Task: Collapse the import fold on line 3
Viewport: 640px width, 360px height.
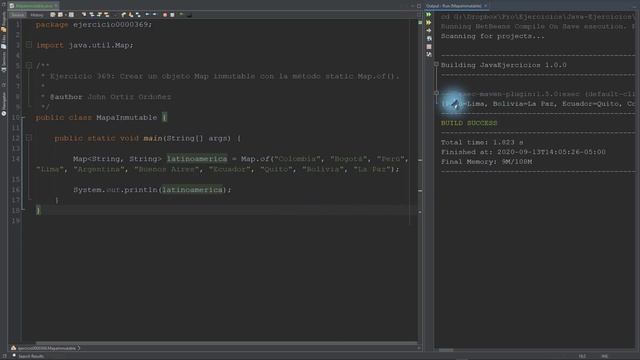Action: [x=29, y=44]
